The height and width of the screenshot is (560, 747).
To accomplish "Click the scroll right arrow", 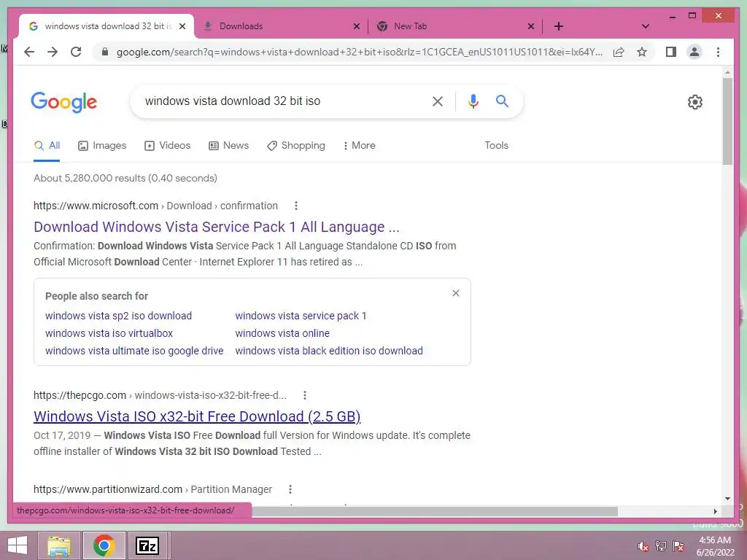I will pyautogui.click(x=715, y=511).
